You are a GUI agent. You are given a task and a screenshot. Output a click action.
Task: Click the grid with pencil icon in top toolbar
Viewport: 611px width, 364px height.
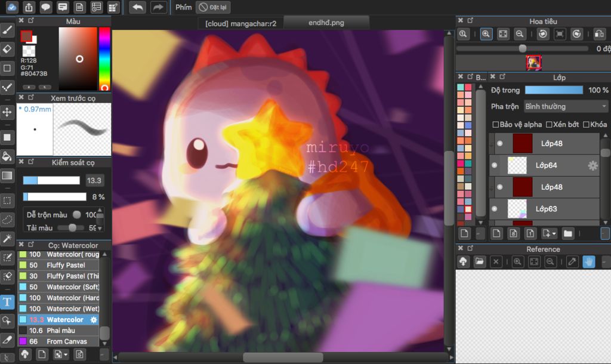pyautogui.click(x=113, y=7)
